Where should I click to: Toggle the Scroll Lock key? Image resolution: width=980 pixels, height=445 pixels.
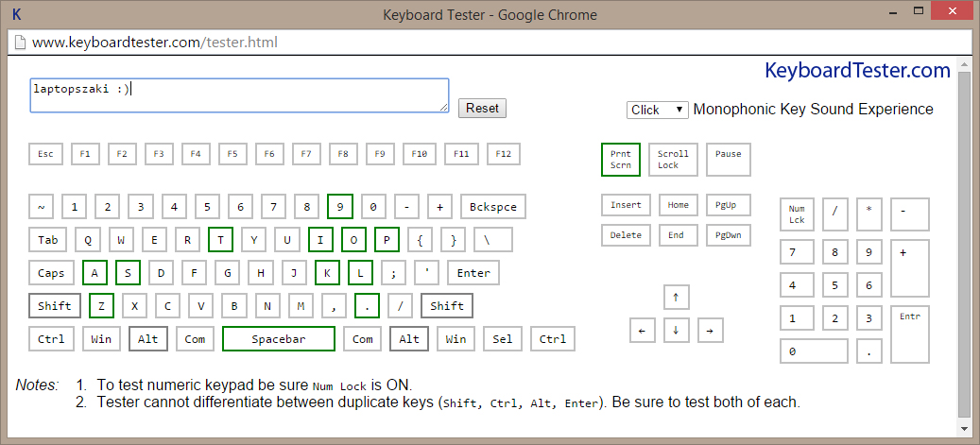674,159
